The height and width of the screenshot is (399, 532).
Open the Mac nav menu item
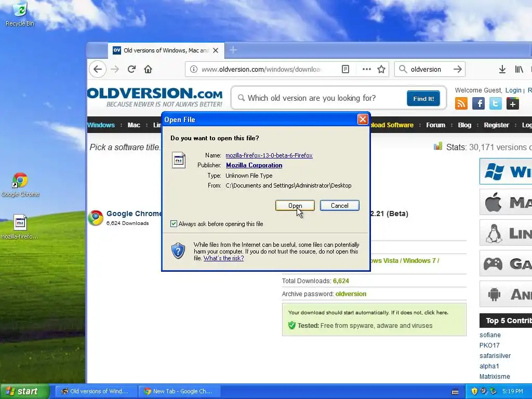(x=134, y=125)
